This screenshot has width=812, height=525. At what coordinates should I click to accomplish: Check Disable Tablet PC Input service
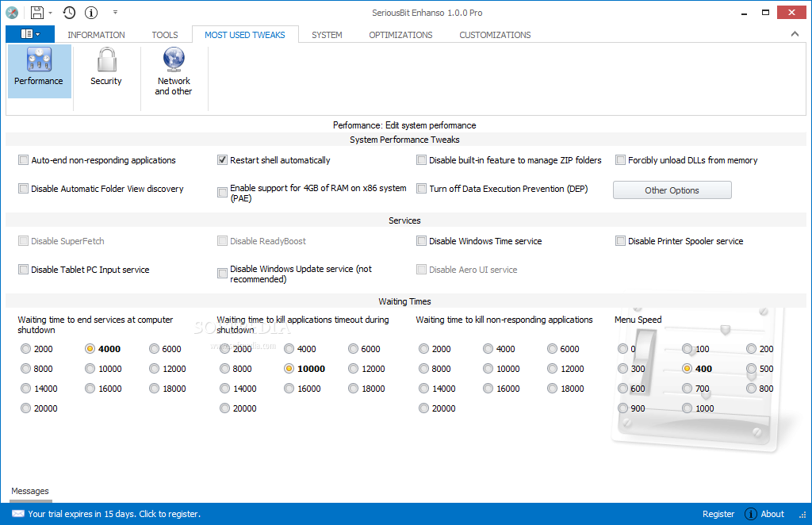[x=23, y=269]
